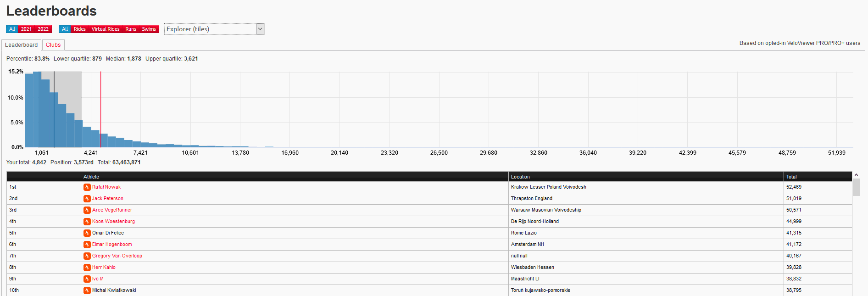Open Jack Peterson athlete profile

(108, 199)
